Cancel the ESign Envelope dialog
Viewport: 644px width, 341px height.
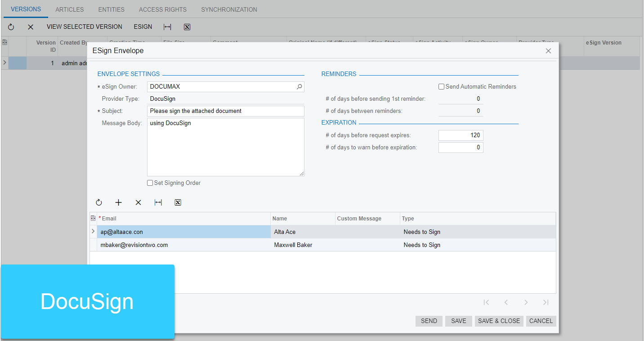541,321
